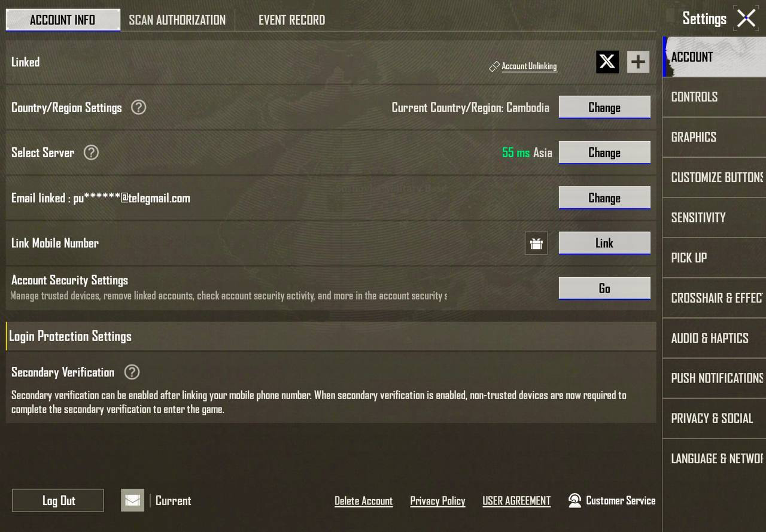Open the Account settings category
Viewport: 766px width, 532px height.
[x=714, y=57]
